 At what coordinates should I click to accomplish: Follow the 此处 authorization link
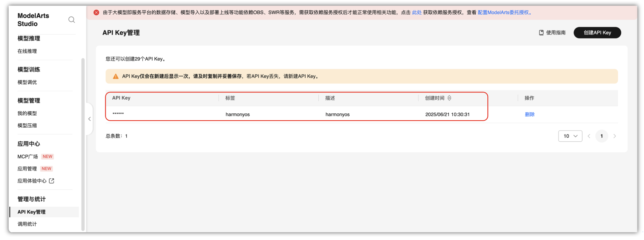(x=416, y=12)
